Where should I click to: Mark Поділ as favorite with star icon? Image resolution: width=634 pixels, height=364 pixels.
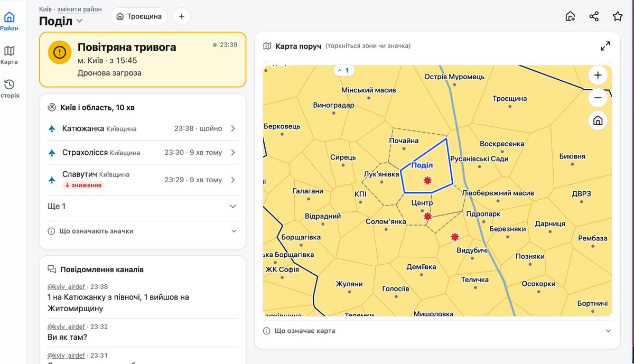tap(618, 16)
